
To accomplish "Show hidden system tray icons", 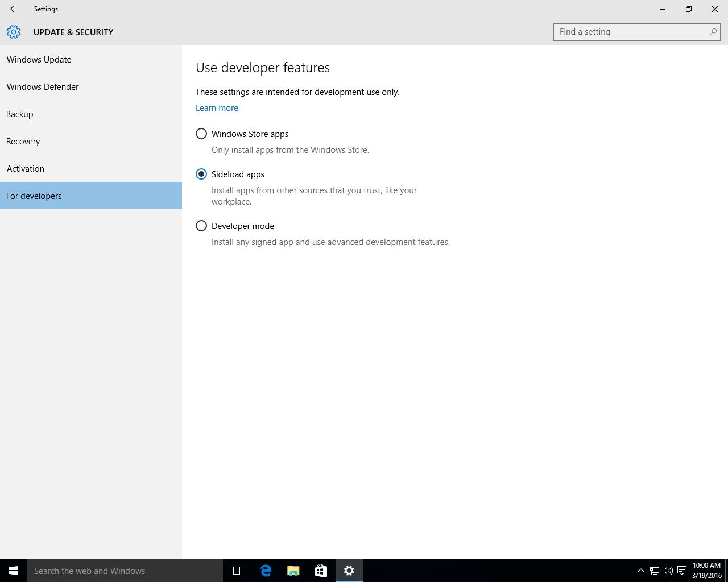I will (x=640, y=571).
